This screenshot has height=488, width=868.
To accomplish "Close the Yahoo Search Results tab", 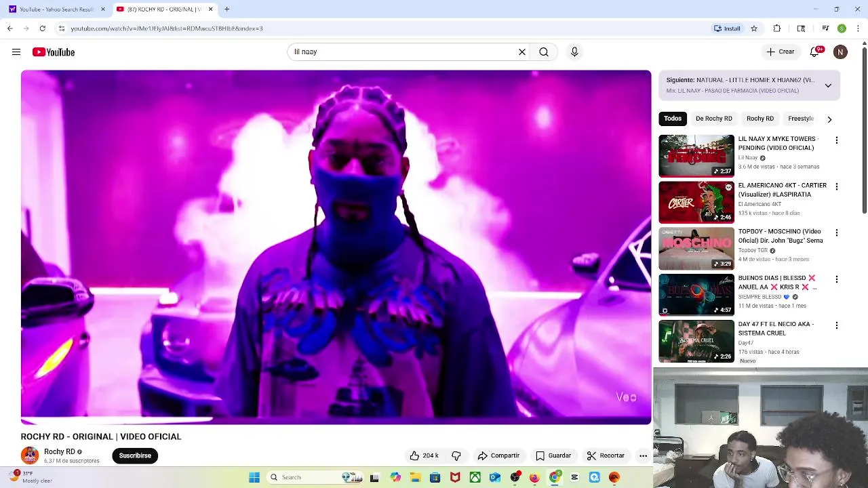I will (x=103, y=9).
